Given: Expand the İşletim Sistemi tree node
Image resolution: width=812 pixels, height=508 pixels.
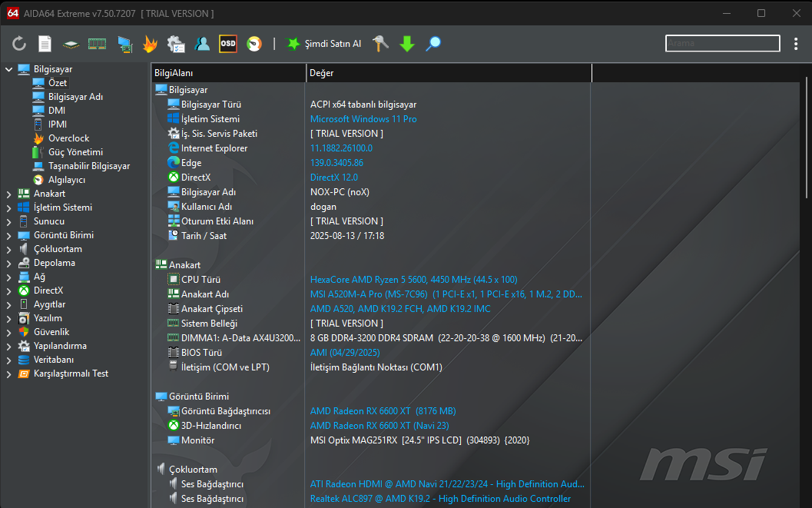Looking at the screenshot, I should click(x=8, y=208).
